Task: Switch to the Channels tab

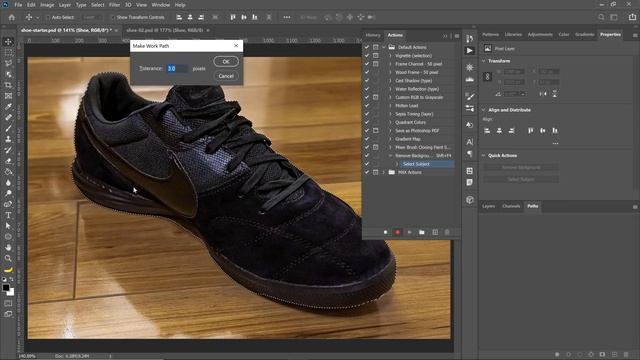Action: click(511, 206)
